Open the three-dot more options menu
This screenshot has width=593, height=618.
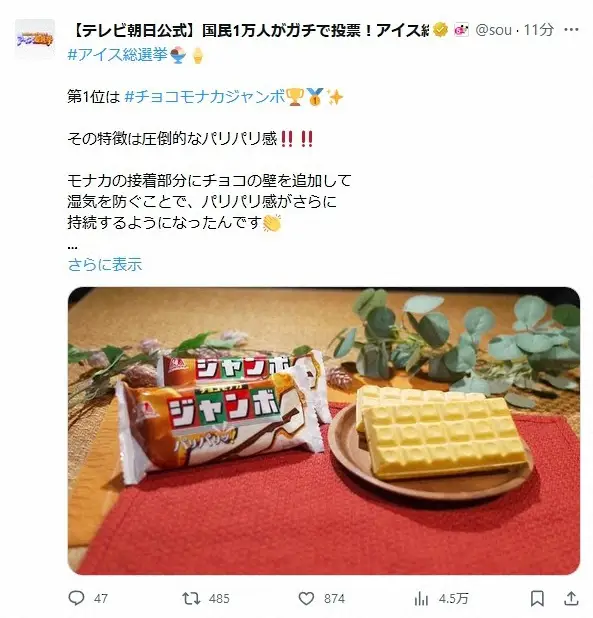(x=571, y=30)
